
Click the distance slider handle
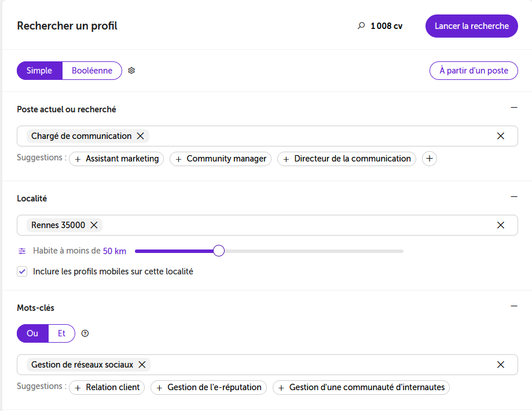pos(219,251)
